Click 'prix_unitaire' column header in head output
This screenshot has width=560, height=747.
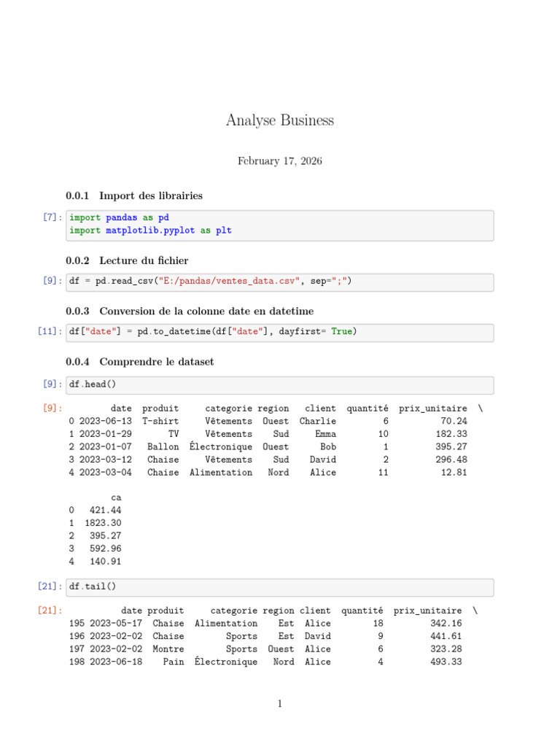coord(433,409)
